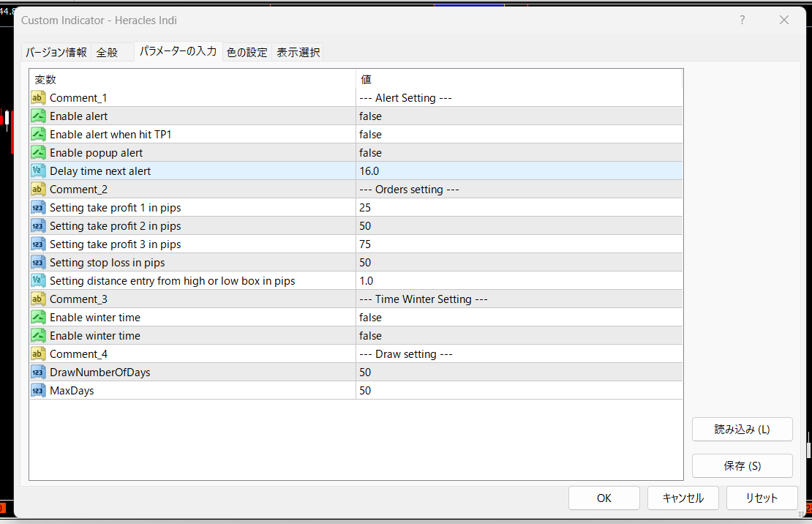Select the Delay time next alert row name
This screenshot has height=524, width=812.
click(100, 171)
